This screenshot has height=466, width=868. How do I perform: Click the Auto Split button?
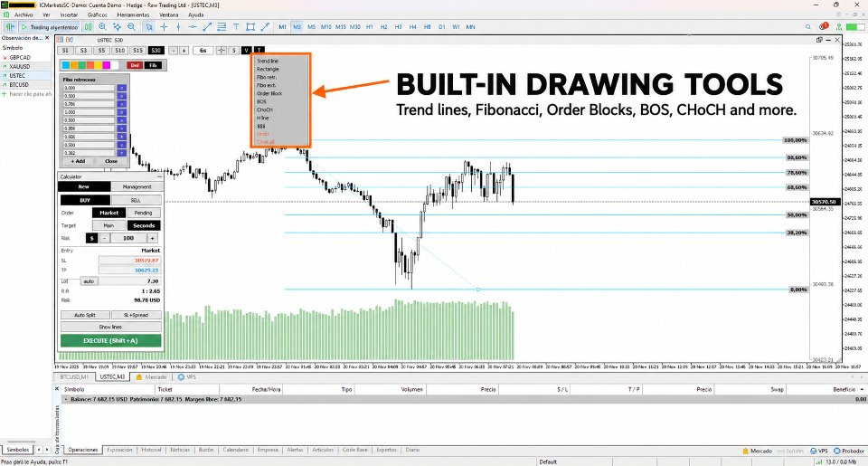click(x=85, y=315)
